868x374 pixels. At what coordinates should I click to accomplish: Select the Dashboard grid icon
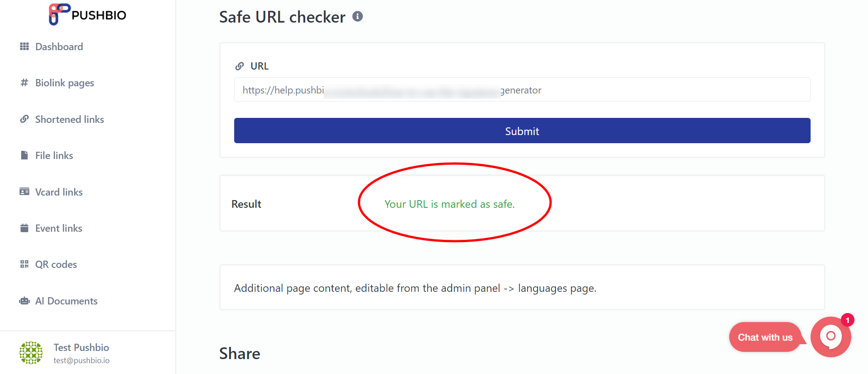pyautogui.click(x=25, y=46)
